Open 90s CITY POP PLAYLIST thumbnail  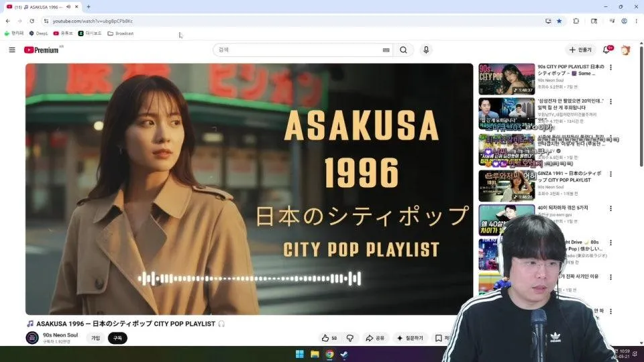(x=507, y=79)
